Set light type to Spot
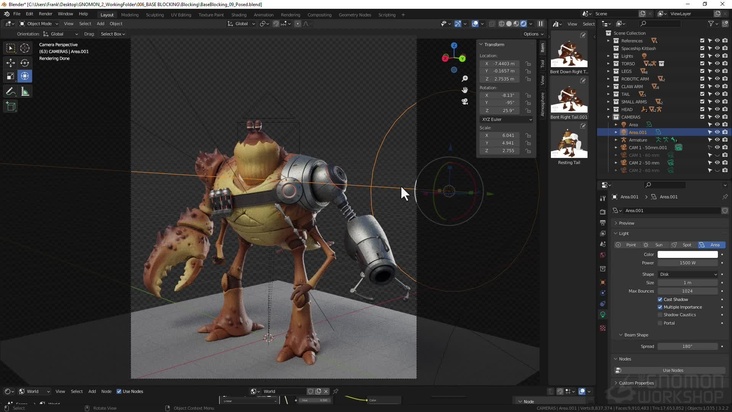The width and height of the screenshot is (732, 412). [x=683, y=245]
